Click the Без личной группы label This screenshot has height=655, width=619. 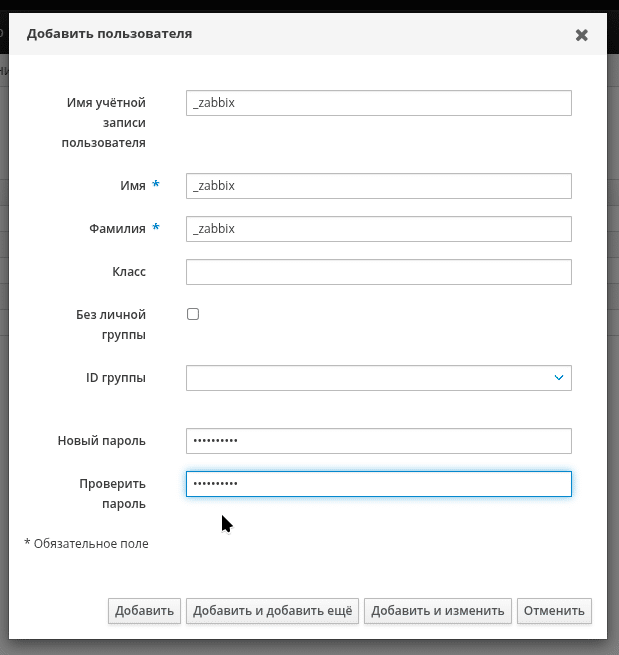pos(111,325)
